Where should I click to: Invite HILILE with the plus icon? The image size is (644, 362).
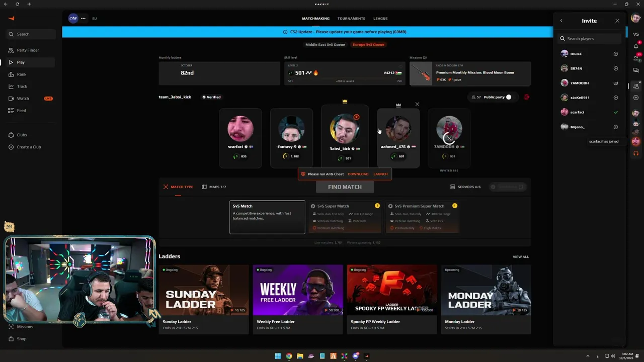[616, 54]
